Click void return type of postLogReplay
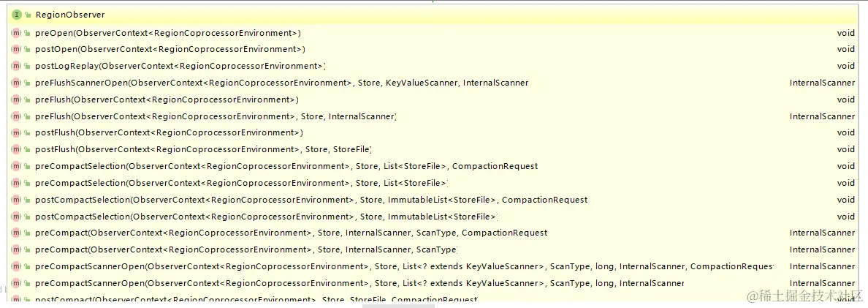This screenshot has width=868, height=308. [846, 67]
